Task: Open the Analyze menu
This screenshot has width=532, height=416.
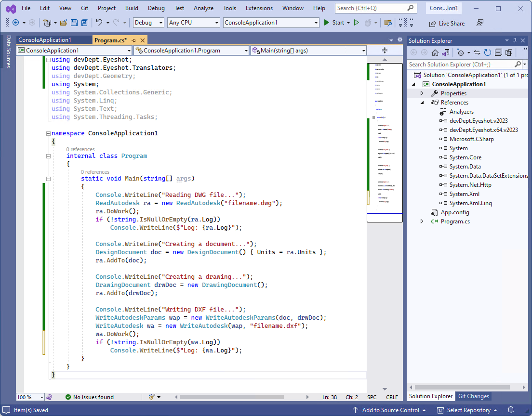Action: (203, 8)
